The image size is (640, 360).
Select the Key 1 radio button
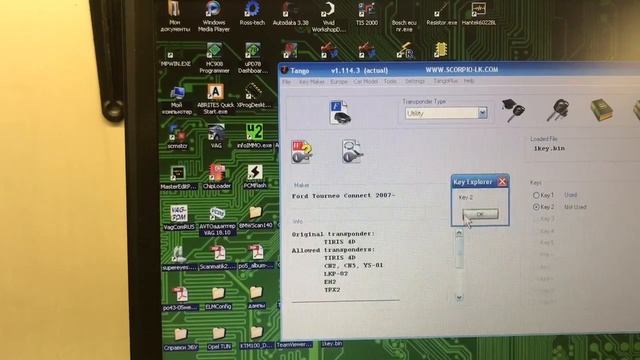coord(536,196)
